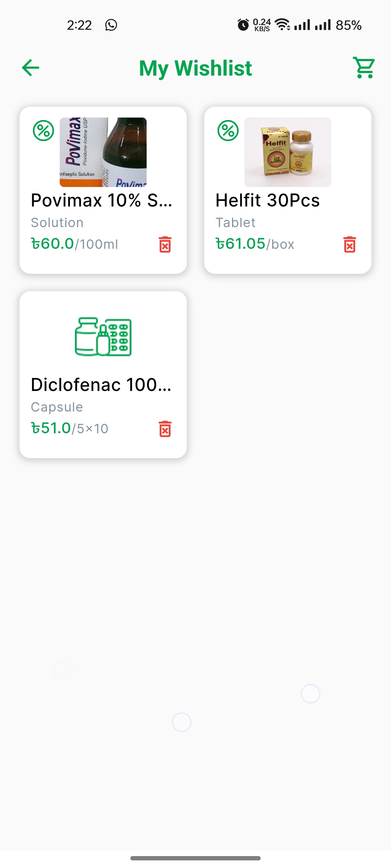Open the shopping cart
Viewport: 391px width, 868px height.
click(x=364, y=68)
